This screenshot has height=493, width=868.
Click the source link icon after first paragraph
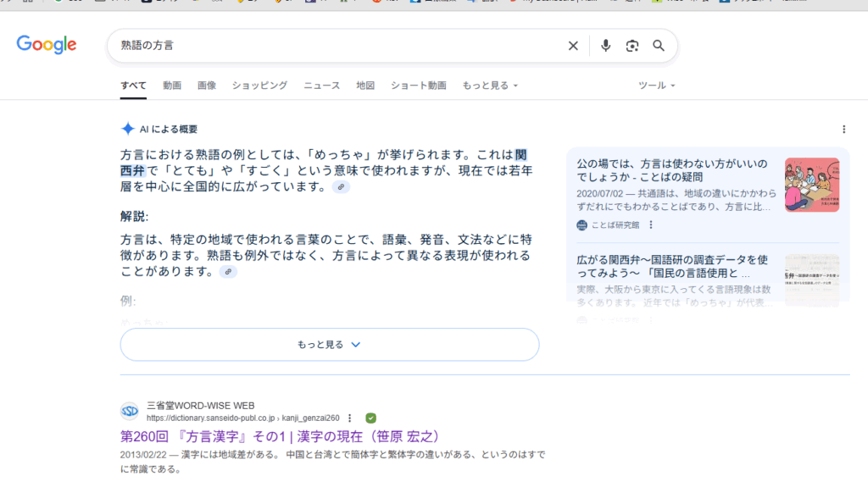(x=341, y=187)
